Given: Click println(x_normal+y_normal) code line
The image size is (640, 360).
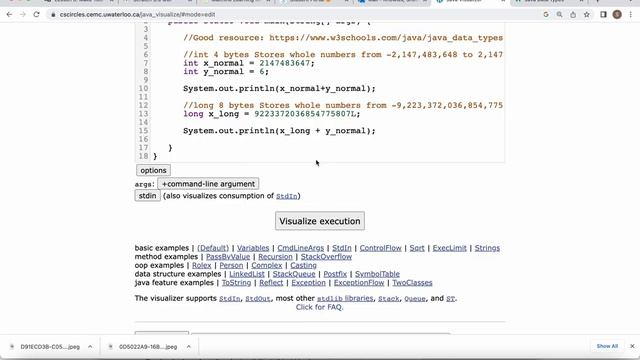Looking at the screenshot, I should [279, 89].
